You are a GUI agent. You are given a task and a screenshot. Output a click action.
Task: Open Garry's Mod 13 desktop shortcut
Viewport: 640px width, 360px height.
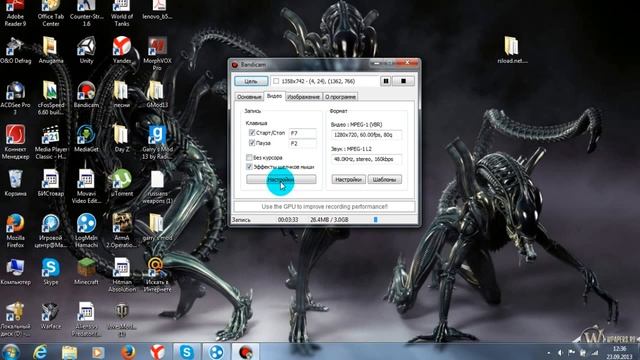157,142
